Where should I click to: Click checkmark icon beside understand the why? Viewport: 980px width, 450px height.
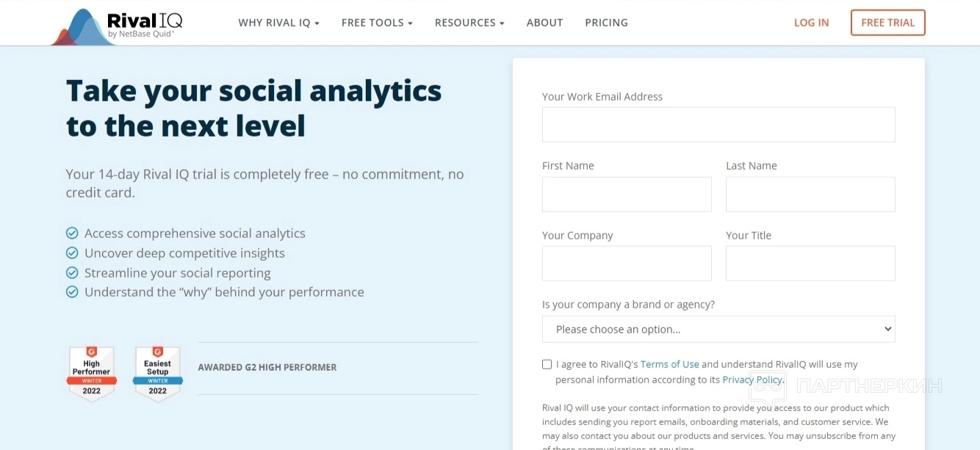72,292
